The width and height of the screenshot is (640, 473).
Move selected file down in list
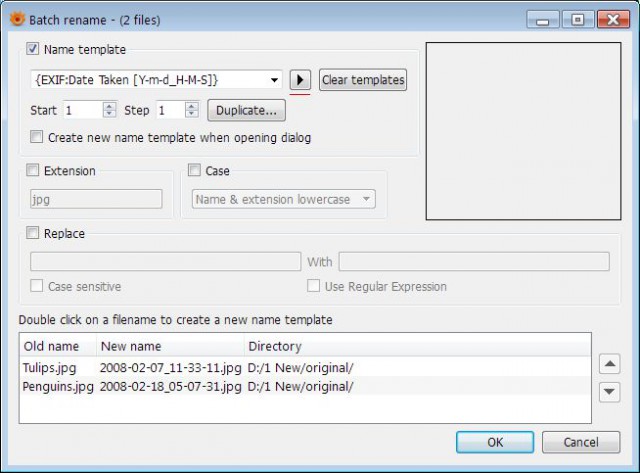(609, 392)
